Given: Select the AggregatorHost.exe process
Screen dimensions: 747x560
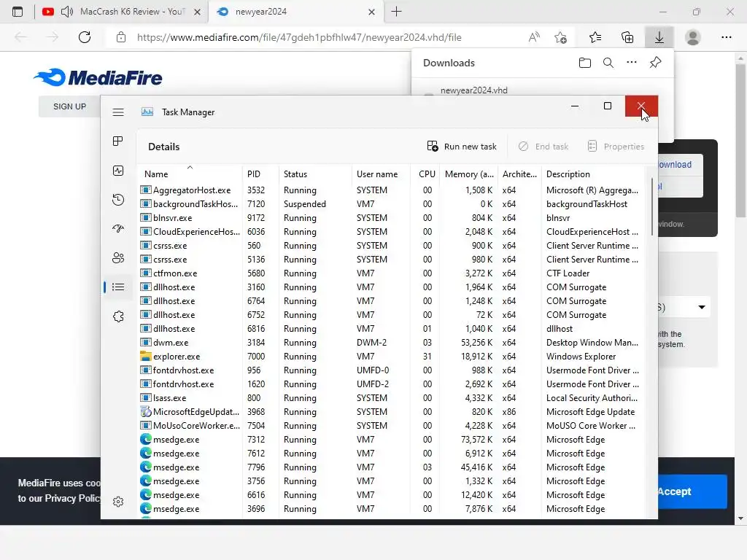Looking at the screenshot, I should [x=391, y=190].
